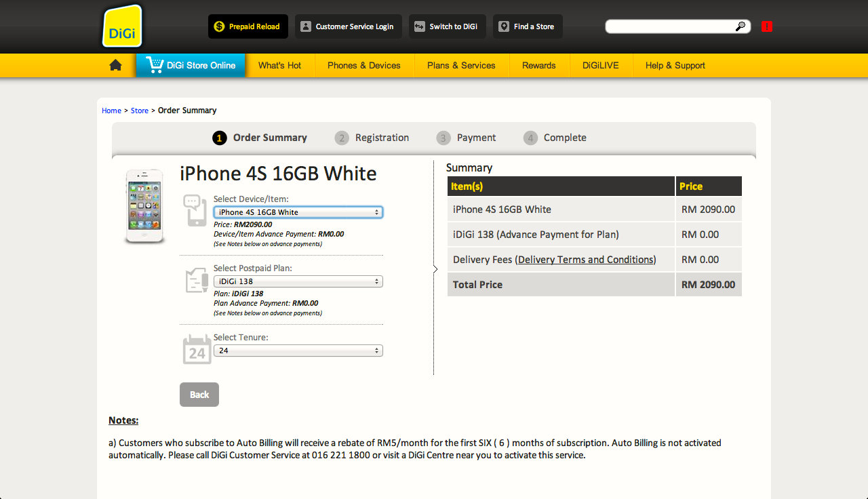
Task: Click the home icon in the navigation bar
Action: coord(115,65)
